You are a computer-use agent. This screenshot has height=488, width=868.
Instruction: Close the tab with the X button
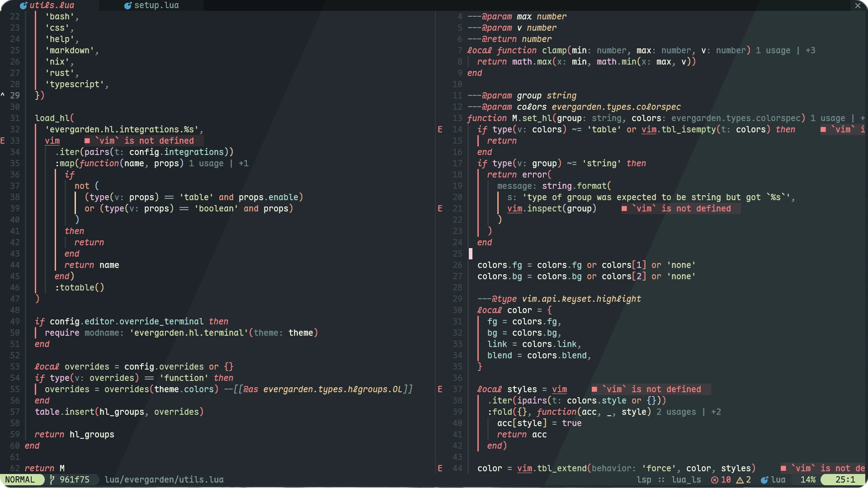[858, 5]
